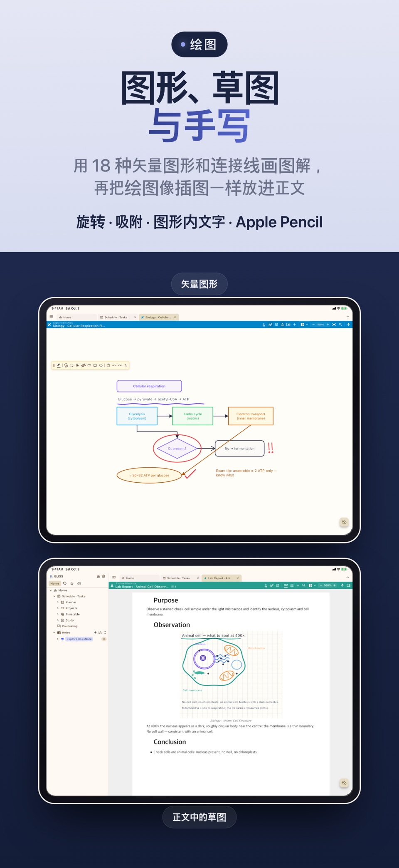This screenshot has height=868, width=399.
Task: Choose the Lasso selection tool
Action: pos(72,365)
